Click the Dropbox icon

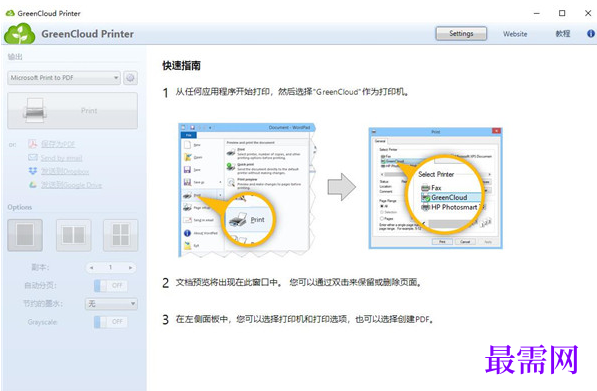[x=33, y=171]
